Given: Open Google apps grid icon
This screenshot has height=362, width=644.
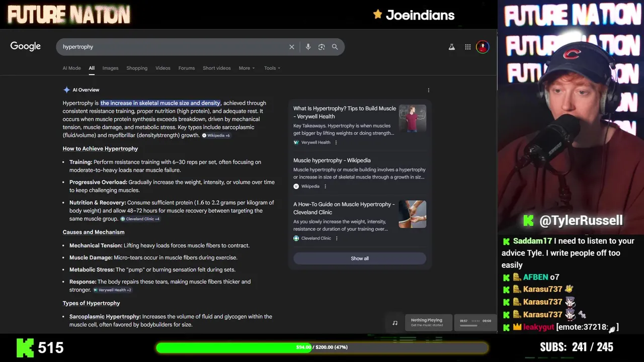Looking at the screenshot, I should click(468, 47).
